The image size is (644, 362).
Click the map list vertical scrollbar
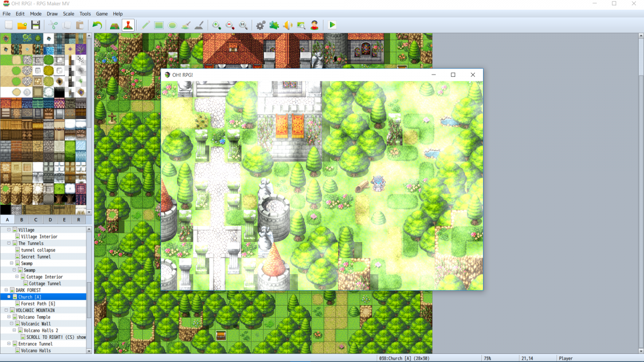pyautogui.click(x=89, y=300)
